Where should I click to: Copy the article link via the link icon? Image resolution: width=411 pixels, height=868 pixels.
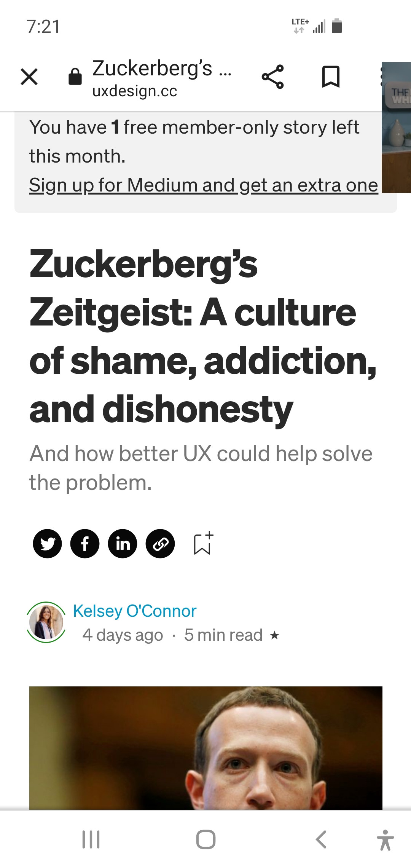[160, 544]
